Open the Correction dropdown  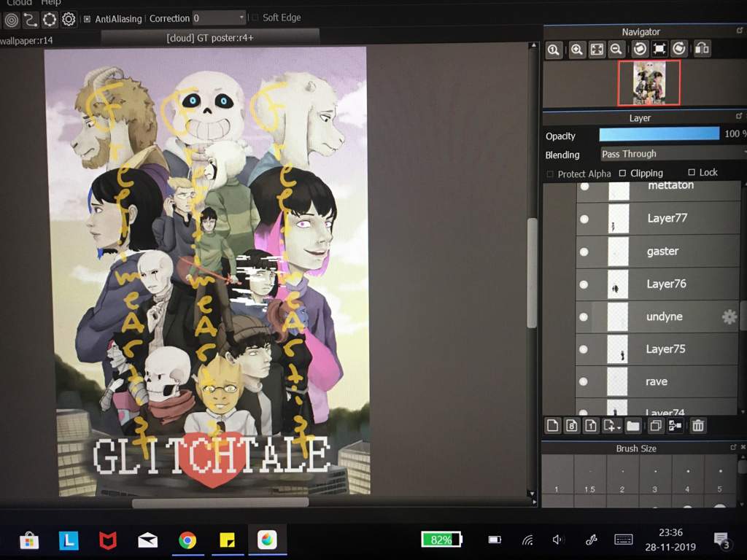[x=219, y=18]
